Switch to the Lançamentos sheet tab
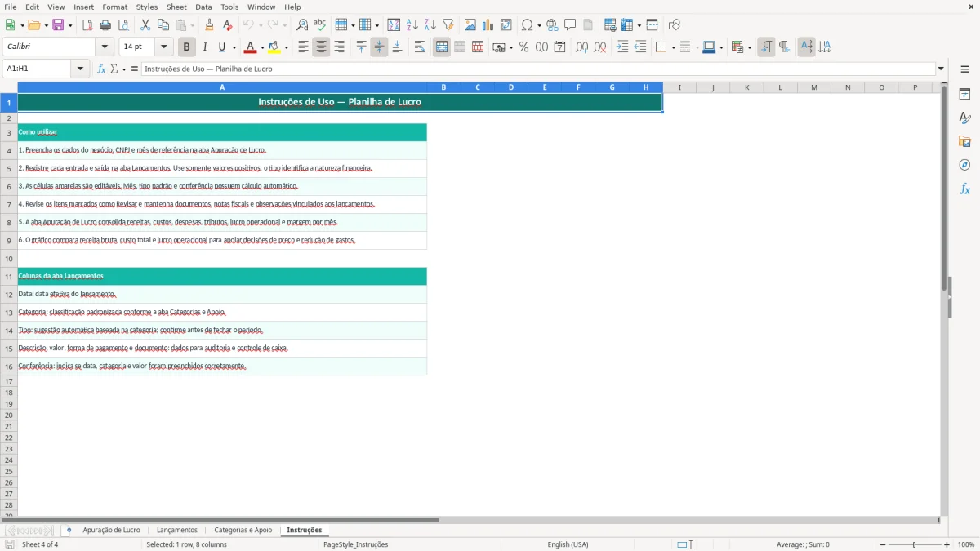 (177, 531)
